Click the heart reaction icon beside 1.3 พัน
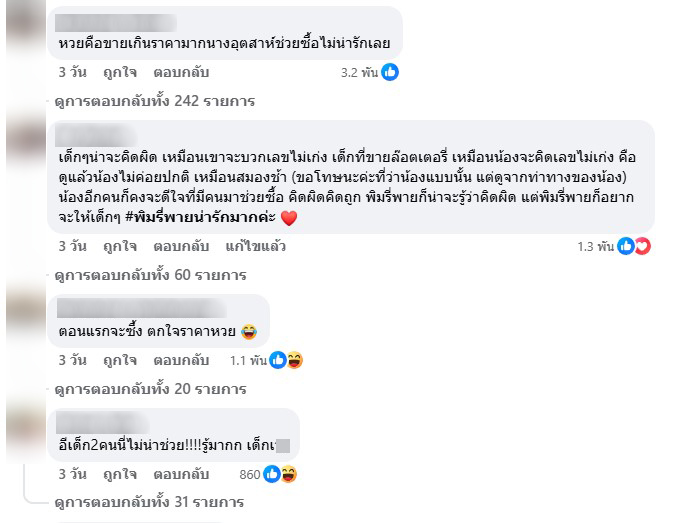691x523 pixels. (x=642, y=246)
